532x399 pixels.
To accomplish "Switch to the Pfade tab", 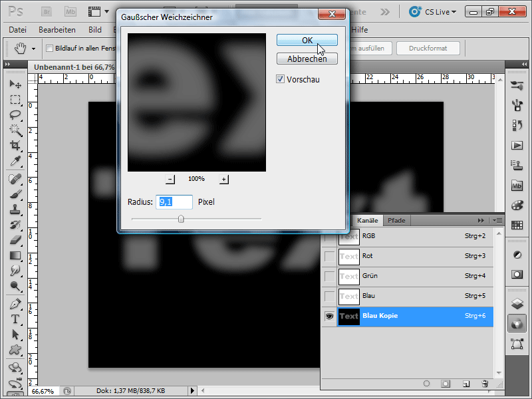I will click(x=396, y=221).
